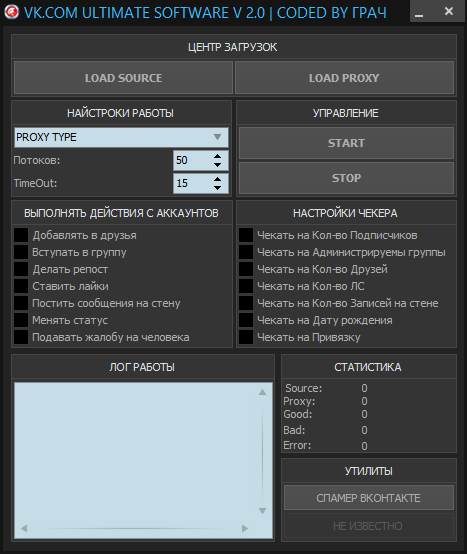Click the window title text
The width and height of the screenshot is (467, 554).
(x=205, y=13)
